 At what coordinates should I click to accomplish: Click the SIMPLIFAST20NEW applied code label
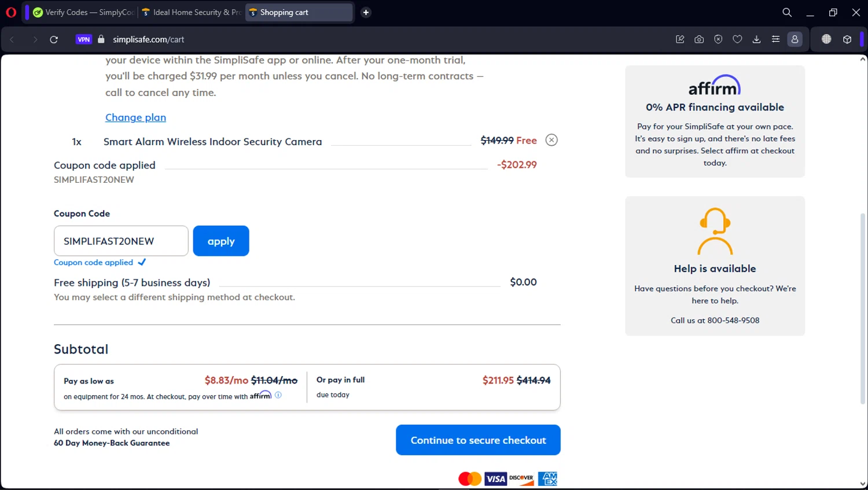94,180
